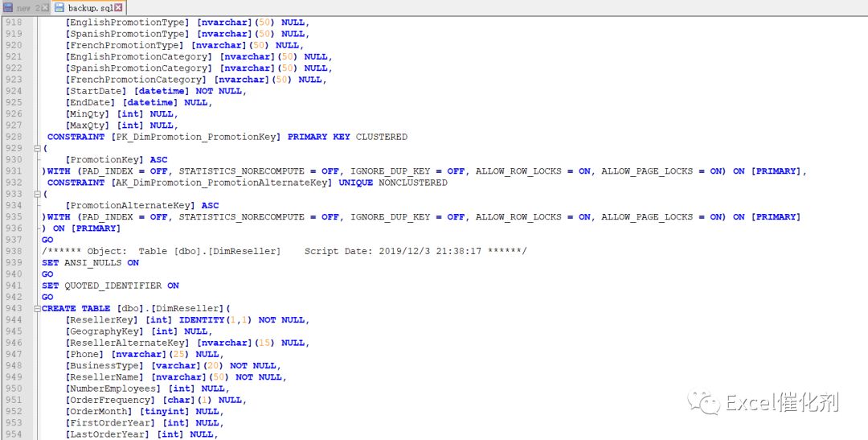Screen dimensions: 868x440
Task: Click SET QUOTED_IDENTIFIER ON statement
Action: [x=110, y=286]
